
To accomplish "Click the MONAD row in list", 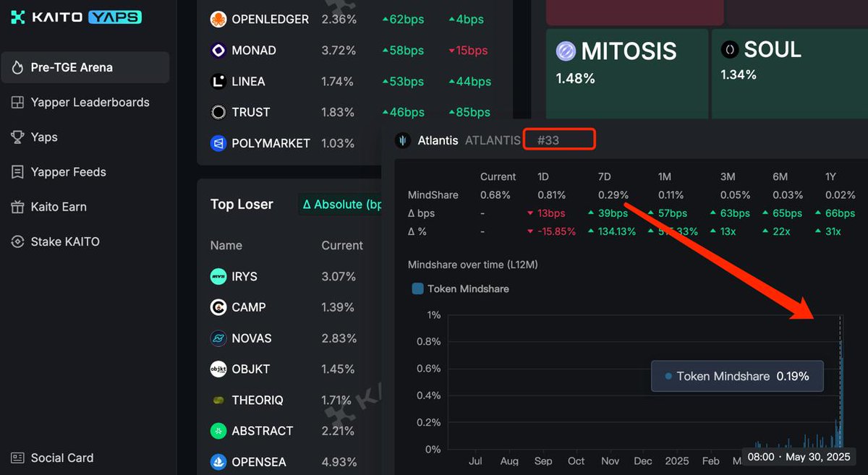I will [x=253, y=51].
